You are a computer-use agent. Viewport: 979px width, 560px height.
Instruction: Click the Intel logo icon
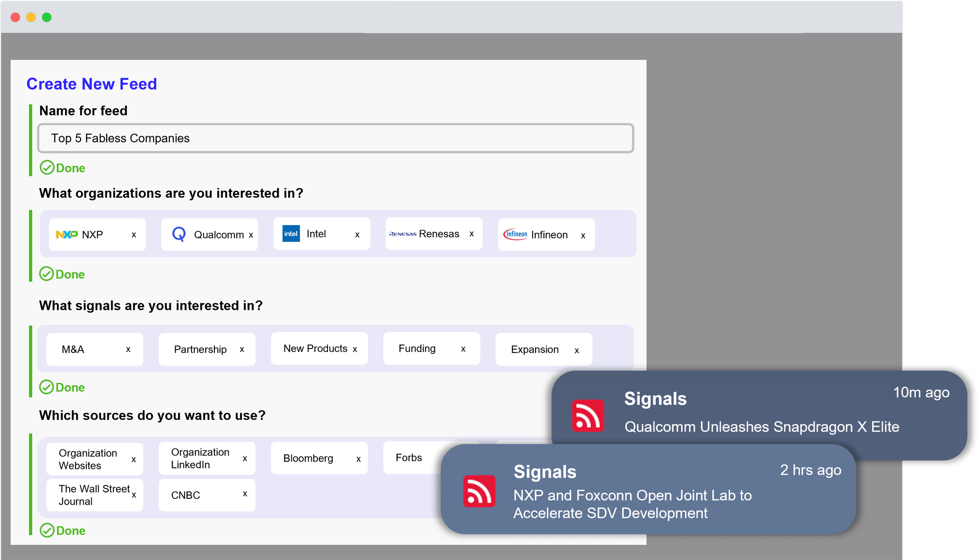291,233
